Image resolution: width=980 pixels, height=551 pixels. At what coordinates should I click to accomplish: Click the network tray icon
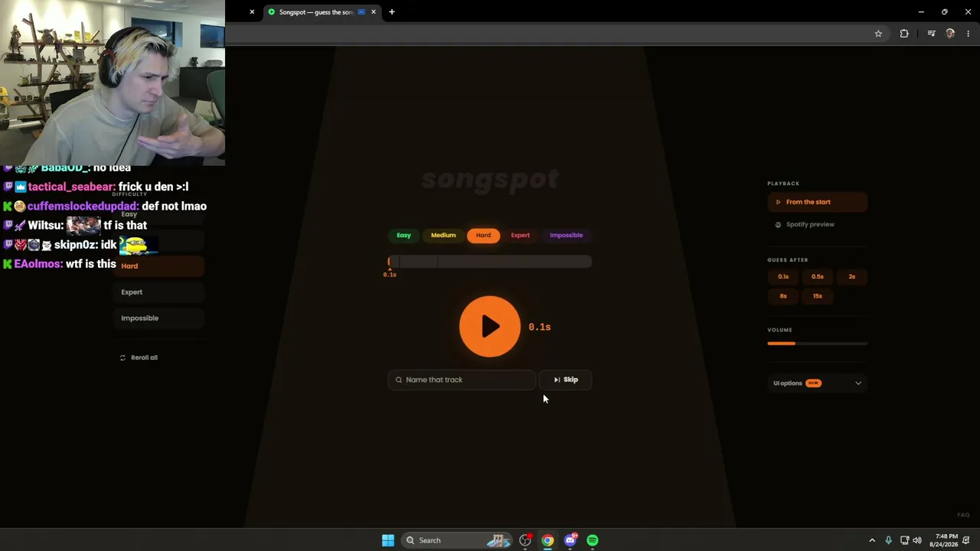pyautogui.click(x=904, y=540)
